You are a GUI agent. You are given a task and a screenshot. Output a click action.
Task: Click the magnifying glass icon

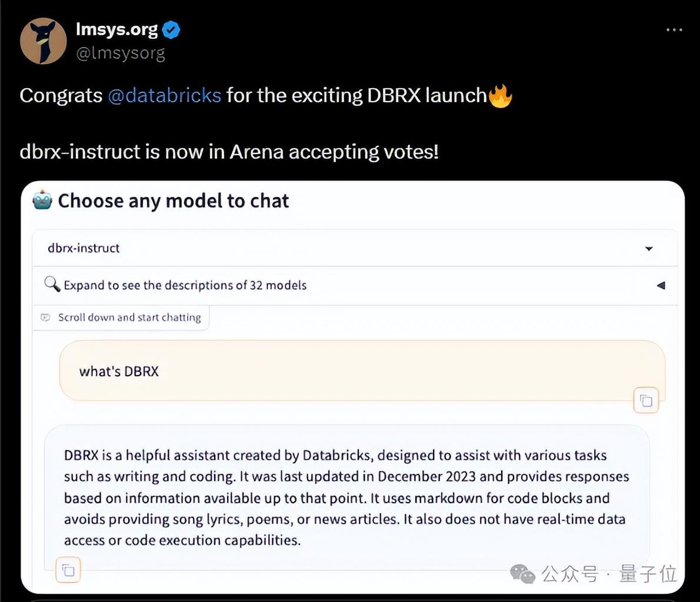(52, 285)
